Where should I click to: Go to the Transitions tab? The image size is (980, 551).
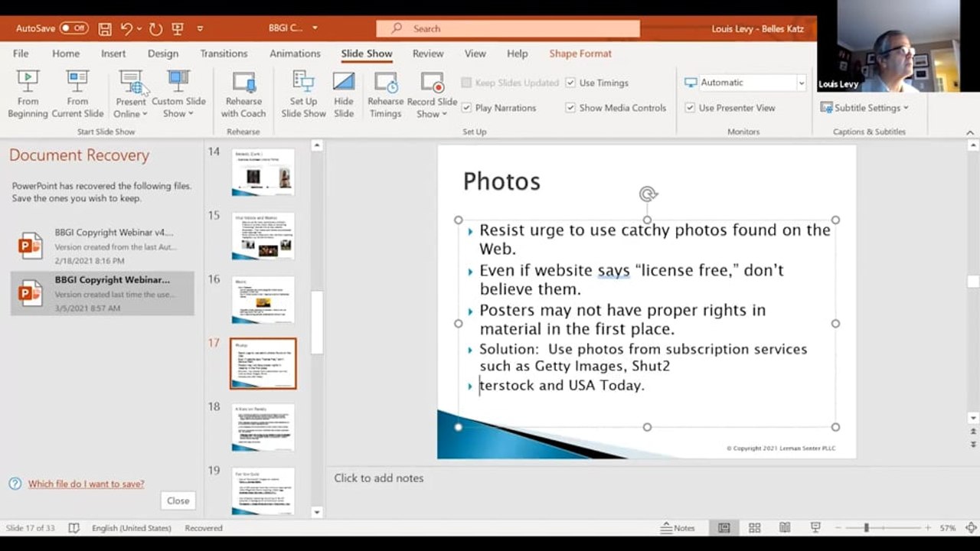[224, 54]
